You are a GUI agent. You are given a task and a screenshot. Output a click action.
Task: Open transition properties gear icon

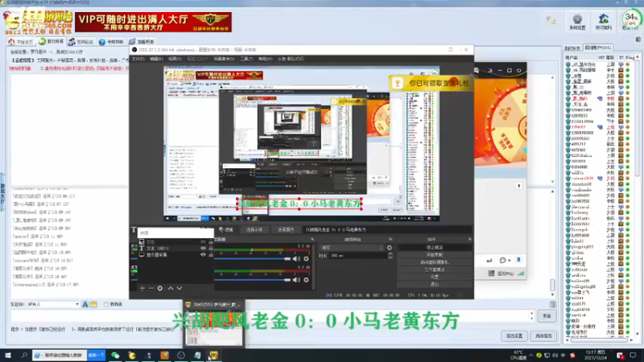point(390,248)
